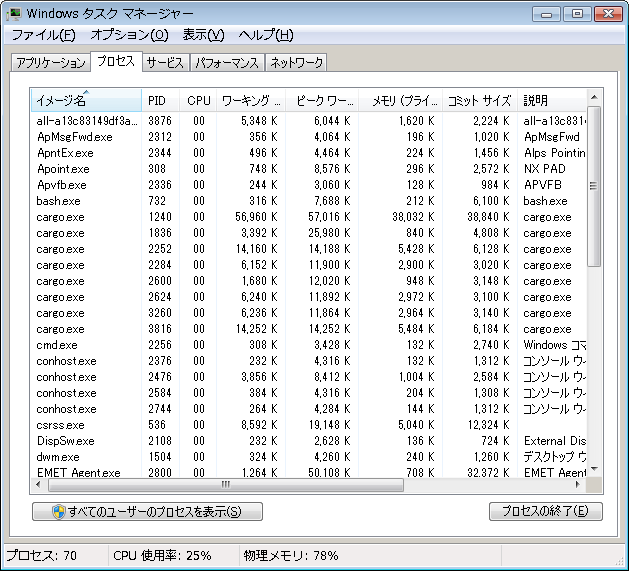Click the Task Manager title bar icon
This screenshot has width=629, height=571.
coord(14,14)
